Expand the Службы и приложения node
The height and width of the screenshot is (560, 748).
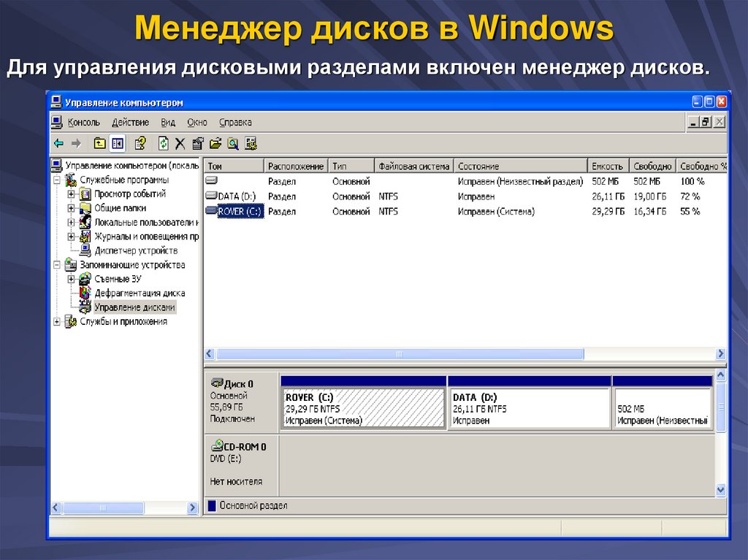pos(57,321)
